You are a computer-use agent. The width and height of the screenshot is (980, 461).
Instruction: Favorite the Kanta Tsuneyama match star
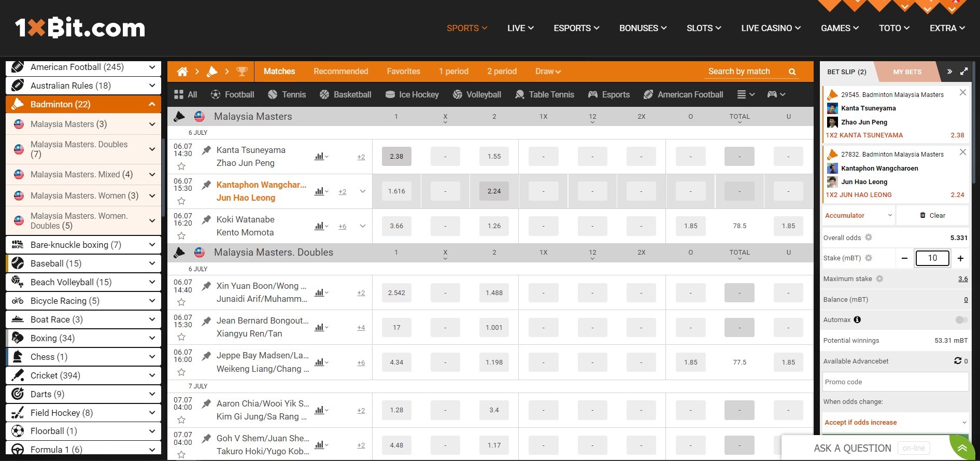click(181, 166)
